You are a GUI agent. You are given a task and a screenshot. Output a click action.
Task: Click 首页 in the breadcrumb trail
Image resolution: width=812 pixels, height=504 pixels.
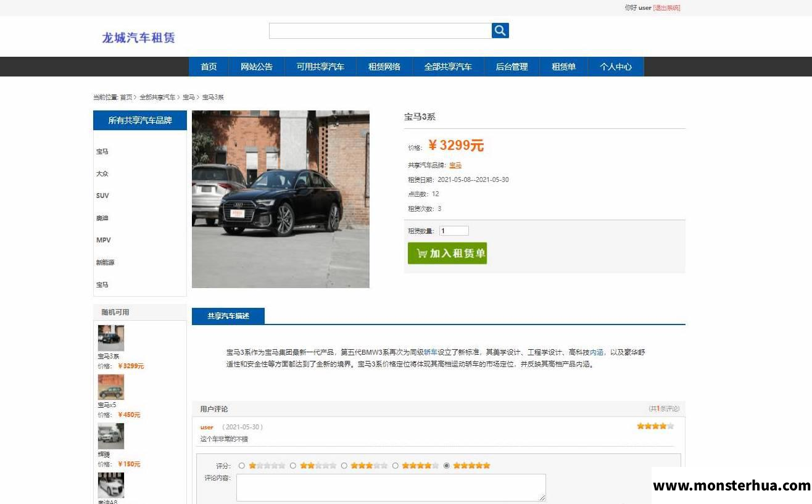click(x=126, y=97)
